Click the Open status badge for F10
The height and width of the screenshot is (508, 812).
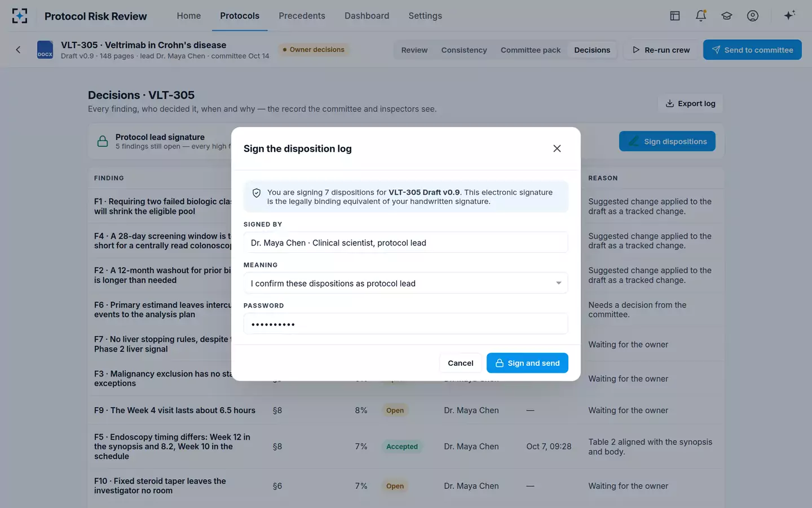click(395, 486)
